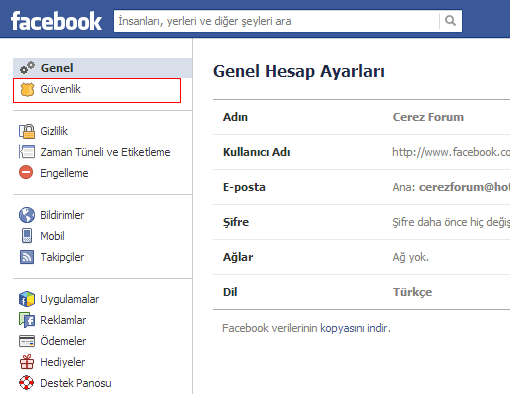Click the cube icon beside Uygulamalar
Viewport: 510px width, 394px height.
pos(27,299)
